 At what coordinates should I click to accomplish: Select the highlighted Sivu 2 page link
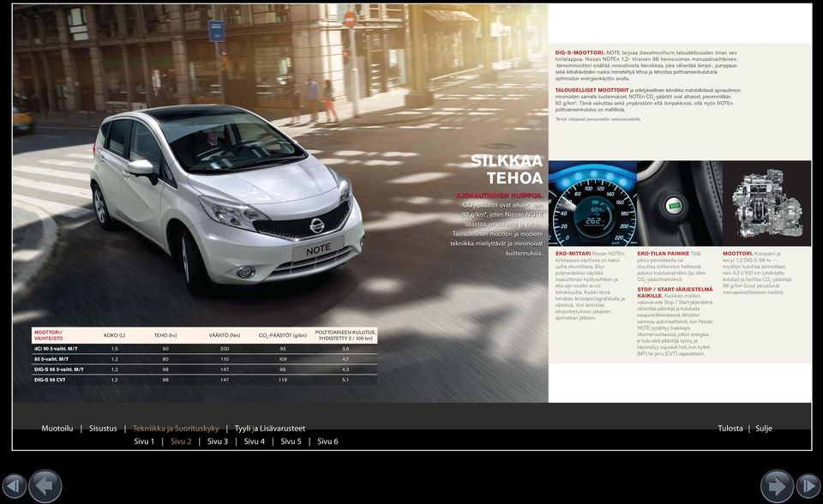point(181,441)
